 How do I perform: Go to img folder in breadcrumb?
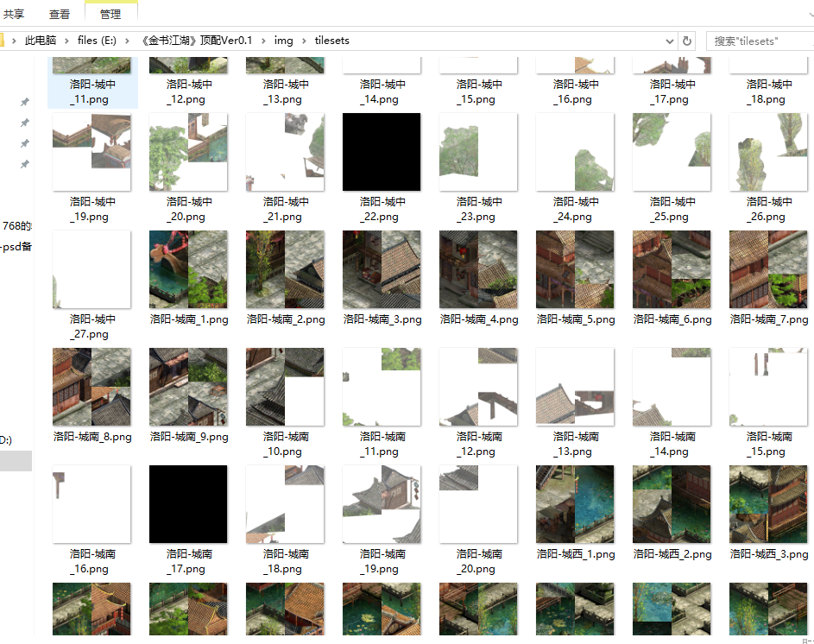pyautogui.click(x=283, y=41)
